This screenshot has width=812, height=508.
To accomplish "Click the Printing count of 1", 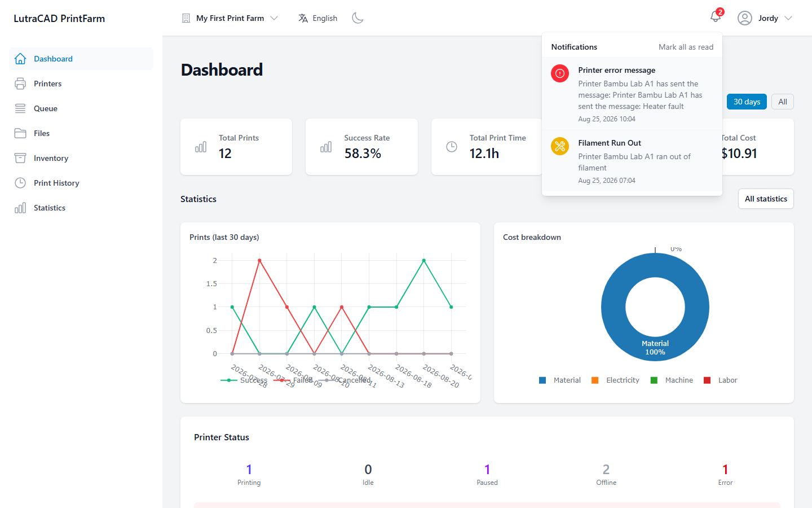I will coord(249,469).
